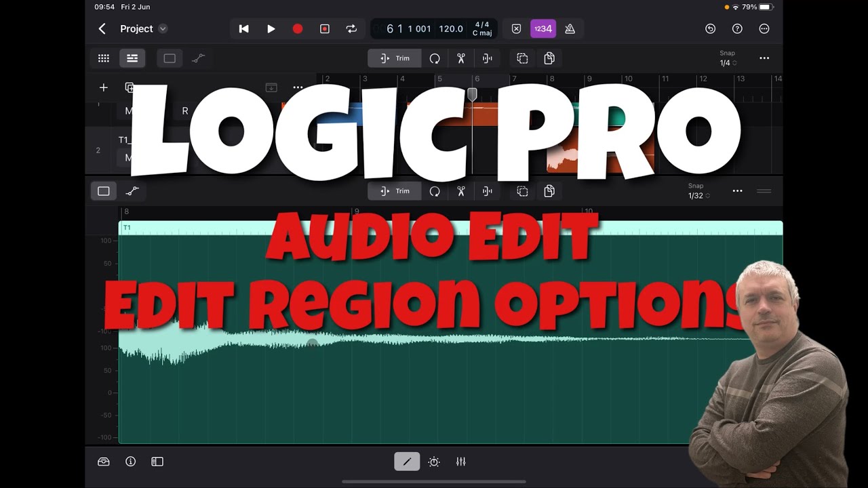Tap the 79% battery indicator
The width and height of the screenshot is (868, 488).
pos(757,7)
